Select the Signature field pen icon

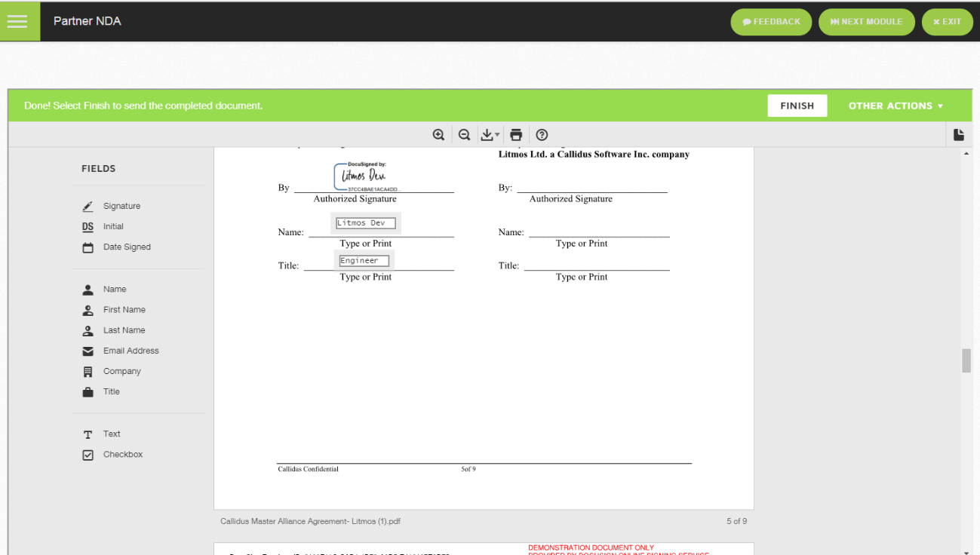(x=88, y=206)
